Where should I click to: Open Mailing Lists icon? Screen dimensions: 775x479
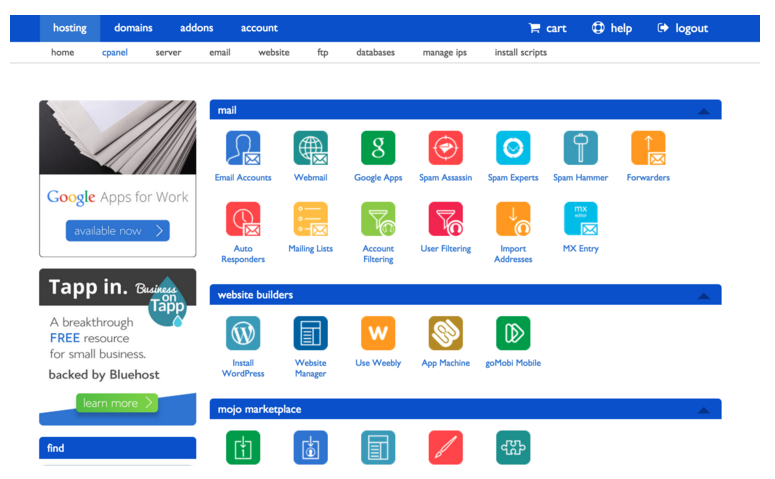pyautogui.click(x=310, y=219)
